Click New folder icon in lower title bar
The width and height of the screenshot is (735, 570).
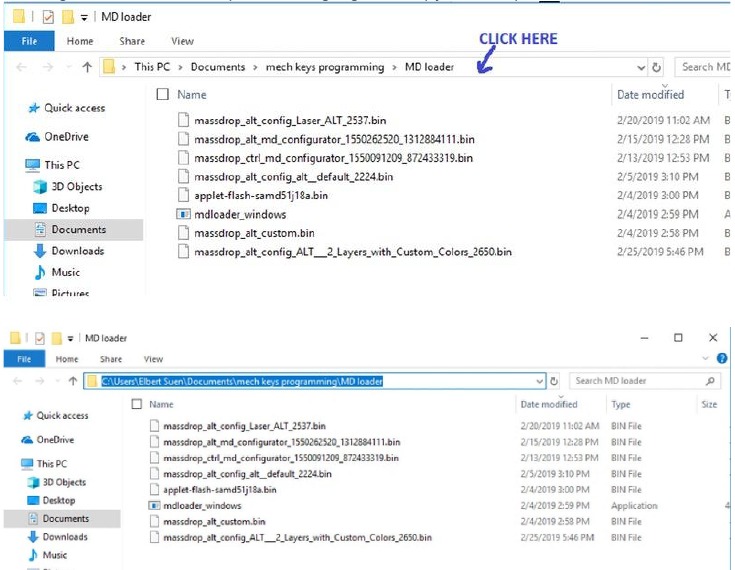tap(57, 338)
